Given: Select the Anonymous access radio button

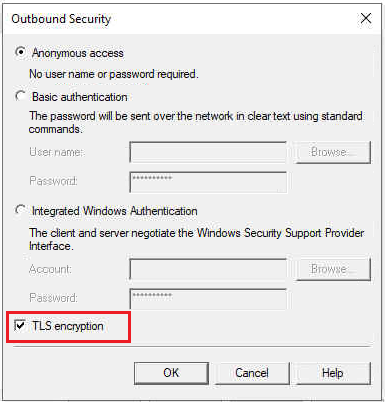Looking at the screenshot, I should click(21, 53).
